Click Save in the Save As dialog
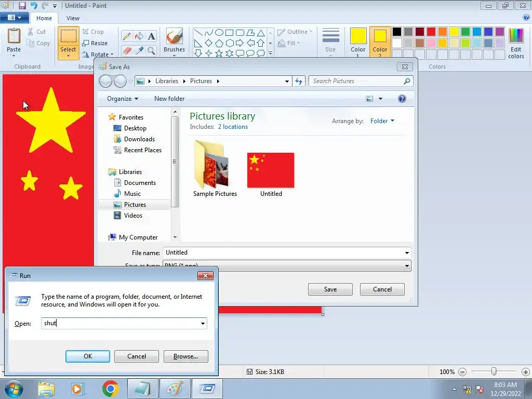 [x=330, y=289]
